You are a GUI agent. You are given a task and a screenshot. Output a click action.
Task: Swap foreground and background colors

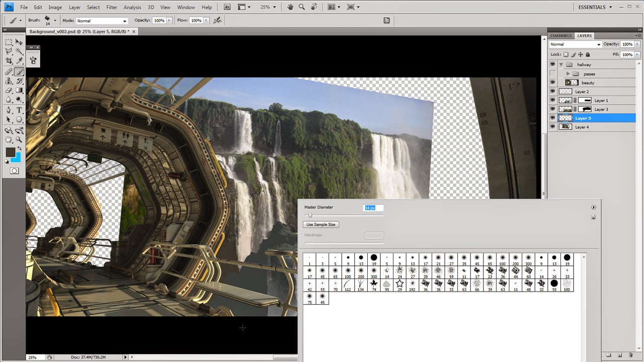(x=19, y=149)
